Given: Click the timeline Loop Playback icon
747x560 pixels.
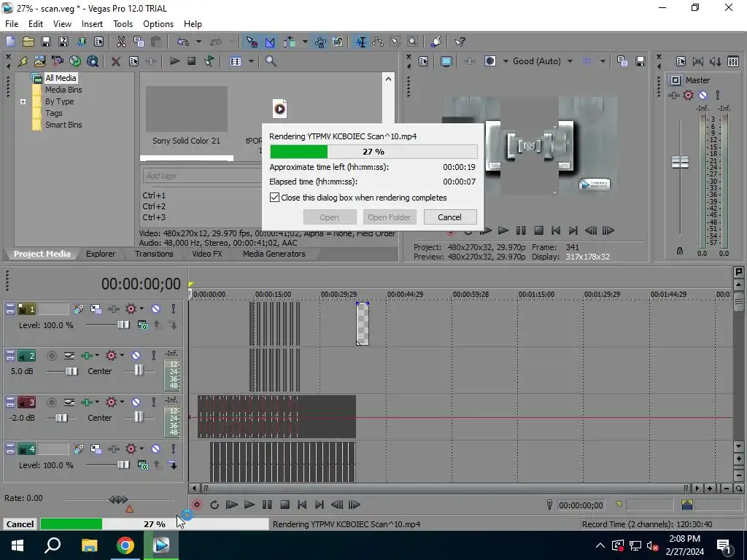Looking at the screenshot, I should click(x=214, y=505).
